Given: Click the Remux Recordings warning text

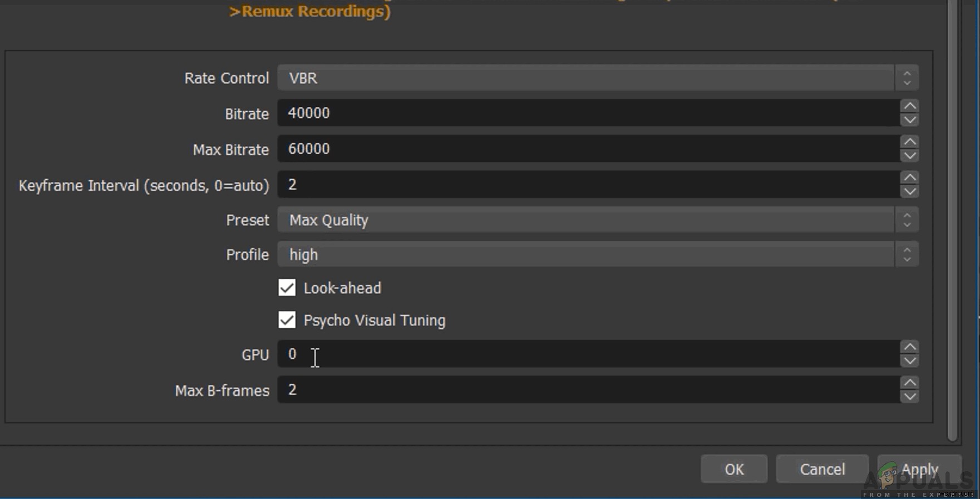Looking at the screenshot, I should click(x=310, y=11).
